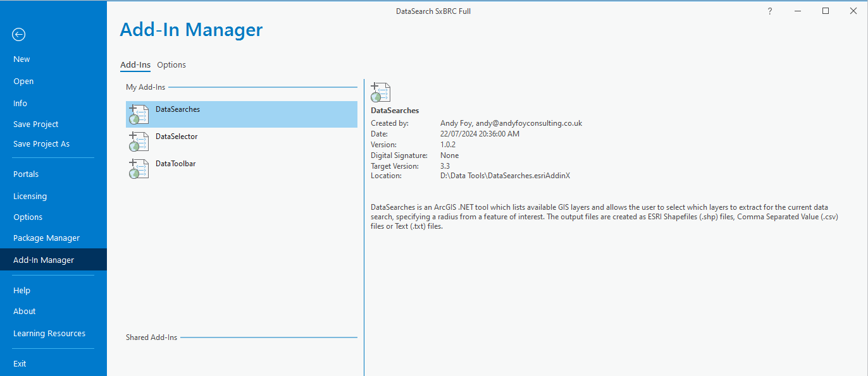868x376 pixels.
Task: Click the back arrow circle icon
Action: (19, 34)
